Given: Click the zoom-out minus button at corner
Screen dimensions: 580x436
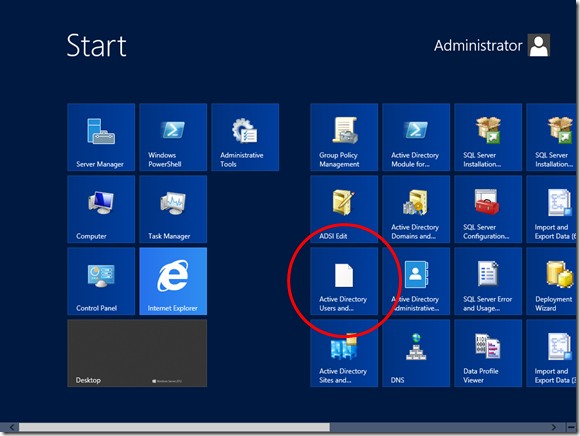Looking at the screenshot, I should point(571,427).
